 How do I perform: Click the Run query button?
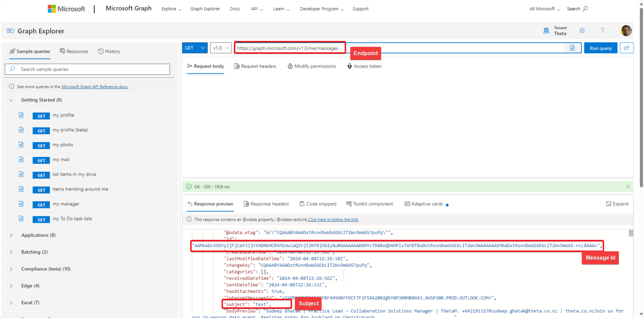[x=600, y=47]
